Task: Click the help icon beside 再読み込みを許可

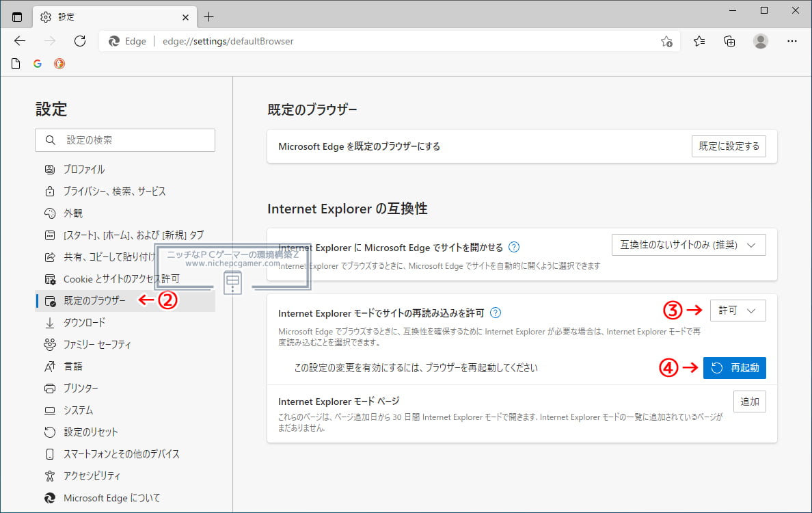Action: [496, 313]
